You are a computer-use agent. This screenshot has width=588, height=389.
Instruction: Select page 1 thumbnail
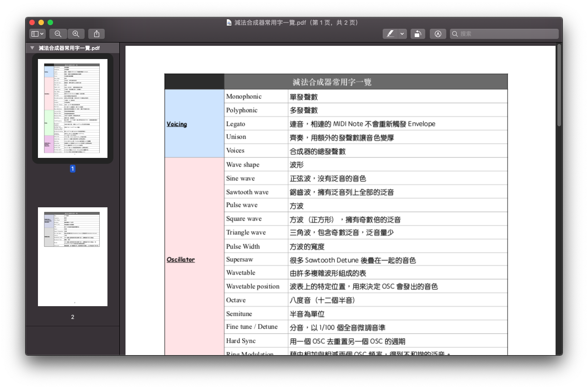[x=73, y=108]
